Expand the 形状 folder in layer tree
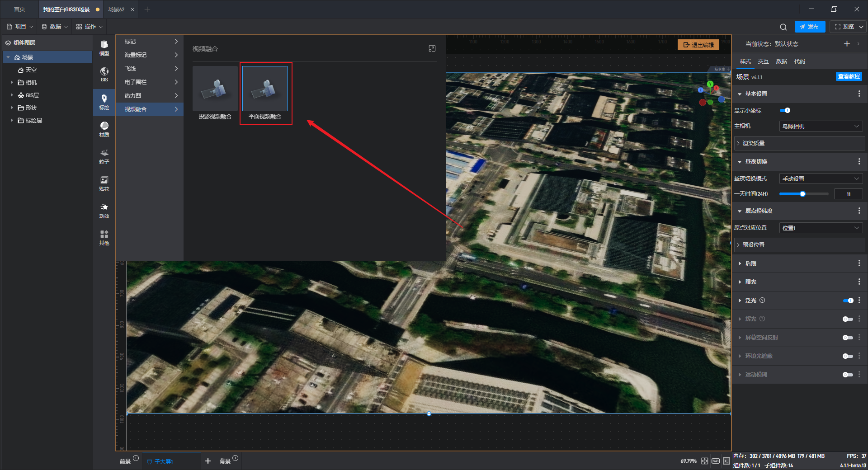The width and height of the screenshot is (868, 470). click(x=12, y=108)
